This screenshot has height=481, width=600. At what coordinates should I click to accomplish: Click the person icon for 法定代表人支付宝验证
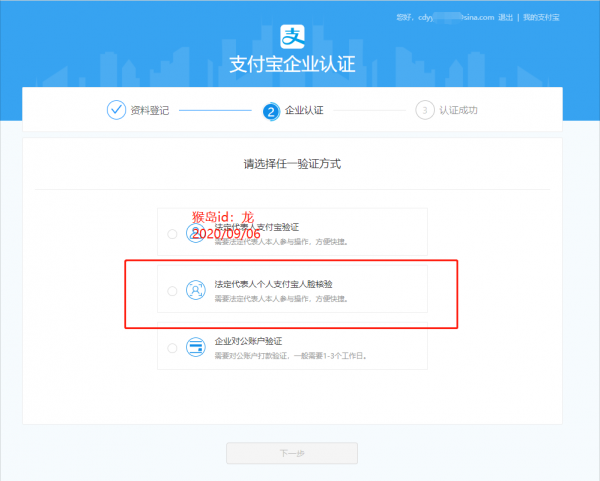point(195,233)
